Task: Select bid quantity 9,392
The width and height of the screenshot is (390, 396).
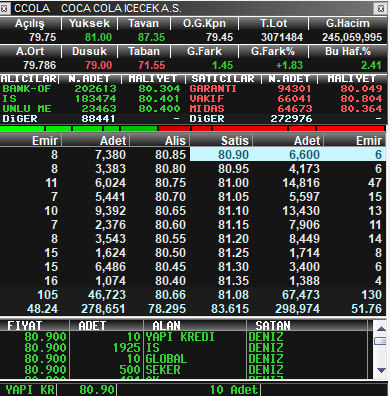Action: [x=110, y=211]
